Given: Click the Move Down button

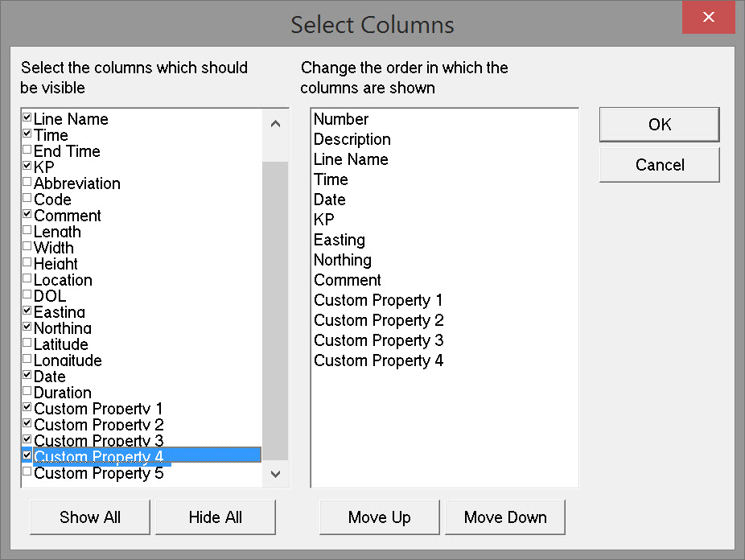Looking at the screenshot, I should [505, 517].
